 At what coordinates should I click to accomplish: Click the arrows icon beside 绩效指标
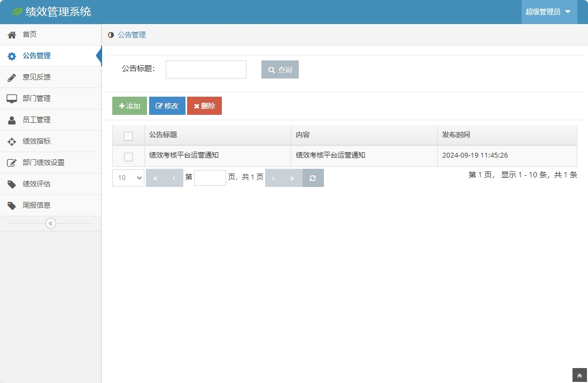pos(11,141)
